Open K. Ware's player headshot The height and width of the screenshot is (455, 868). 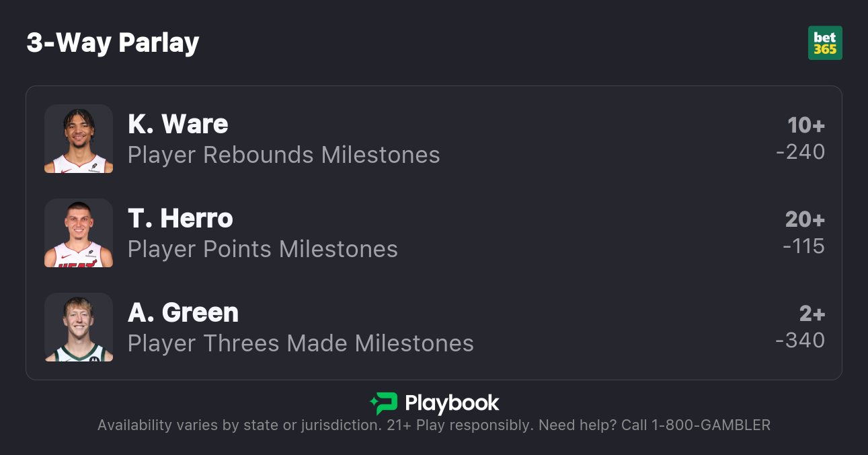[x=79, y=139]
